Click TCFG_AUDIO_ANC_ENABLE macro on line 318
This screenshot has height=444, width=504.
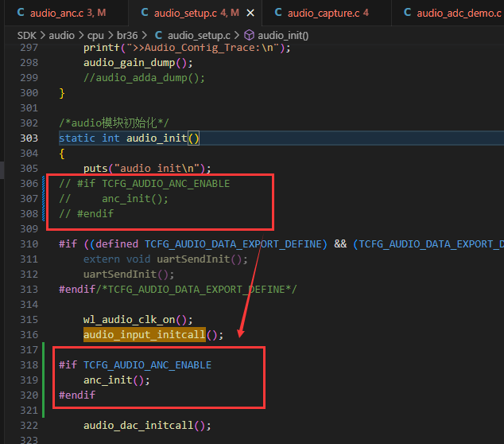[147, 365]
